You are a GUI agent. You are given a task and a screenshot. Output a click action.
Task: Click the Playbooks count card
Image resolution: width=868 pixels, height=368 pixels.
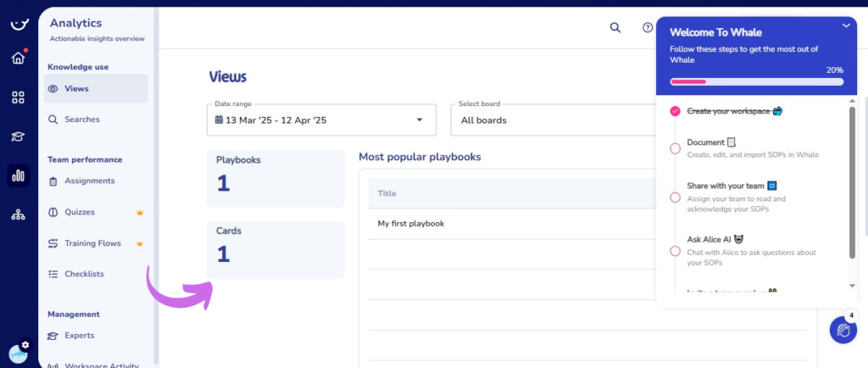275,178
